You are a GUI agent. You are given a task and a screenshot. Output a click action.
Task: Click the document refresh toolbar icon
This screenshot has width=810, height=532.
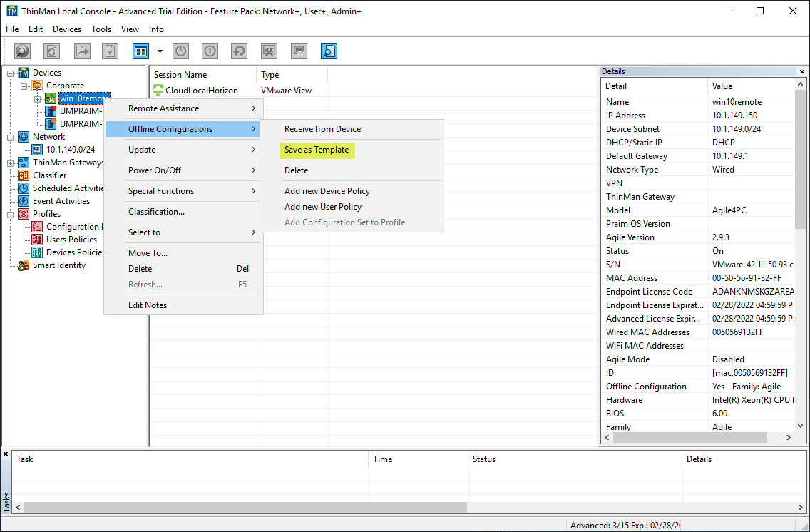(x=51, y=51)
